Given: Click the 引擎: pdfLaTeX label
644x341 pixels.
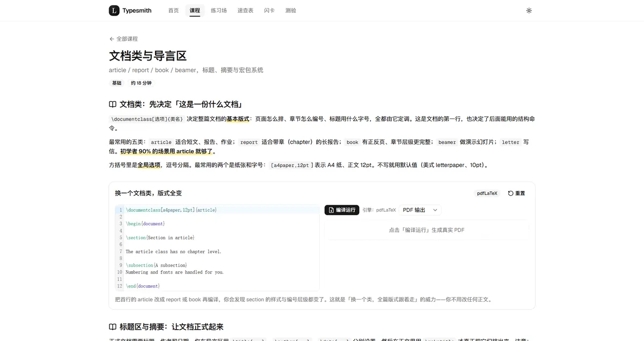Looking at the screenshot, I should [379, 210].
